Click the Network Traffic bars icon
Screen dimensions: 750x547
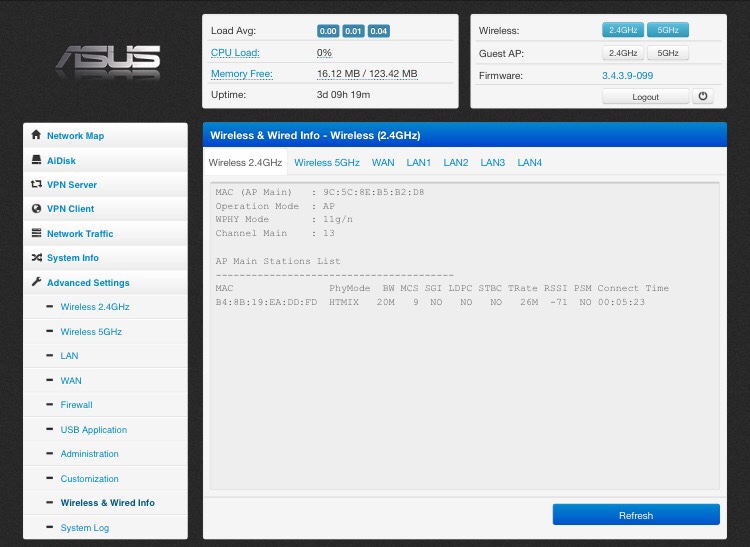[37, 233]
